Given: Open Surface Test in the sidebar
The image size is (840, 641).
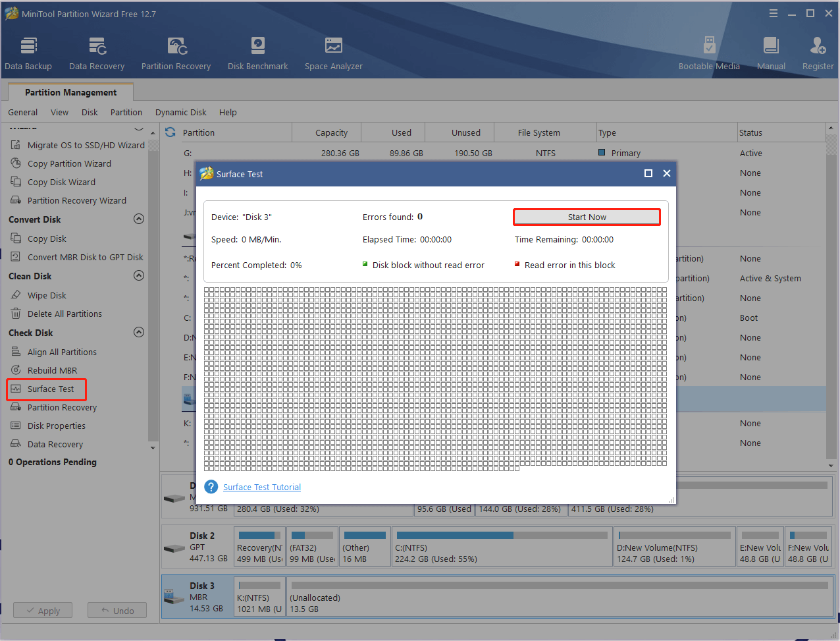Looking at the screenshot, I should (46, 389).
